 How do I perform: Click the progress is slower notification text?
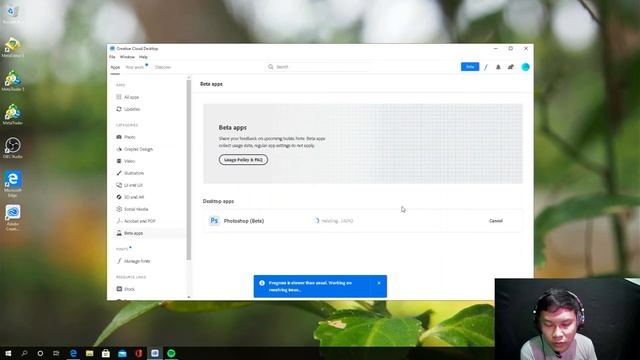310,286
